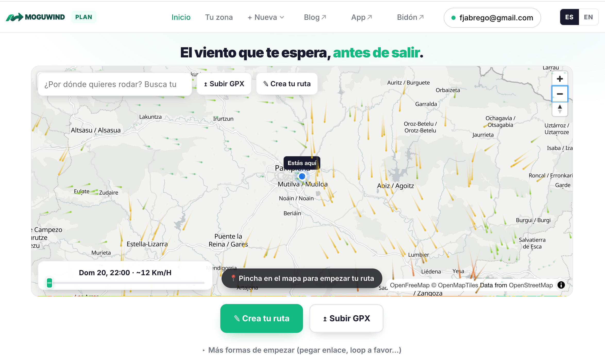Viewport: 605px width, 364px height.
Task: Open the Bidón external link
Action: point(410,17)
